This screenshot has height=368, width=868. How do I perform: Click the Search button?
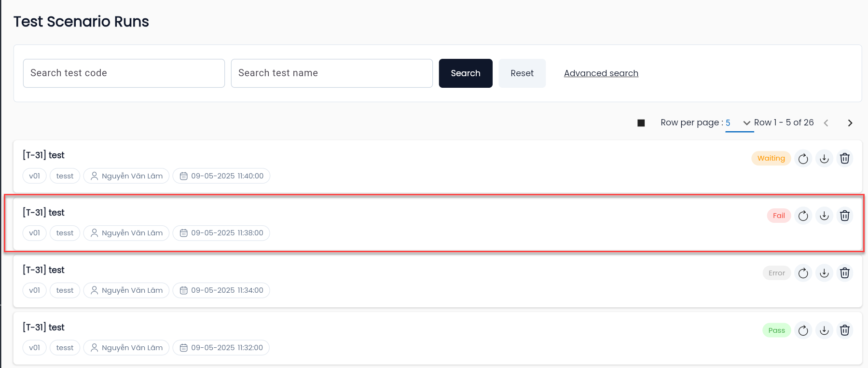click(x=466, y=73)
